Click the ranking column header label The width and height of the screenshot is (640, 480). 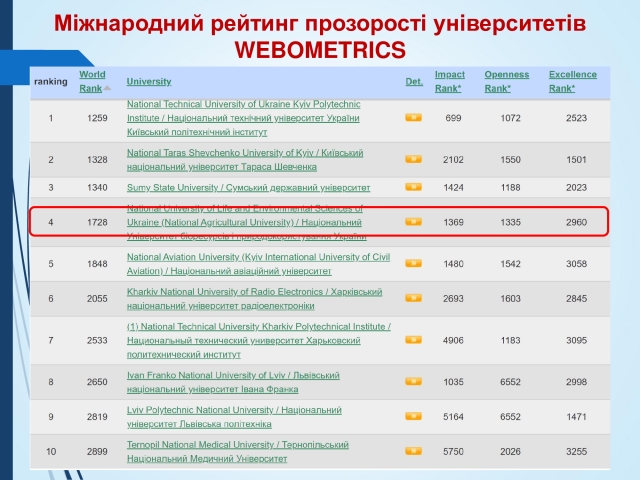point(51,82)
